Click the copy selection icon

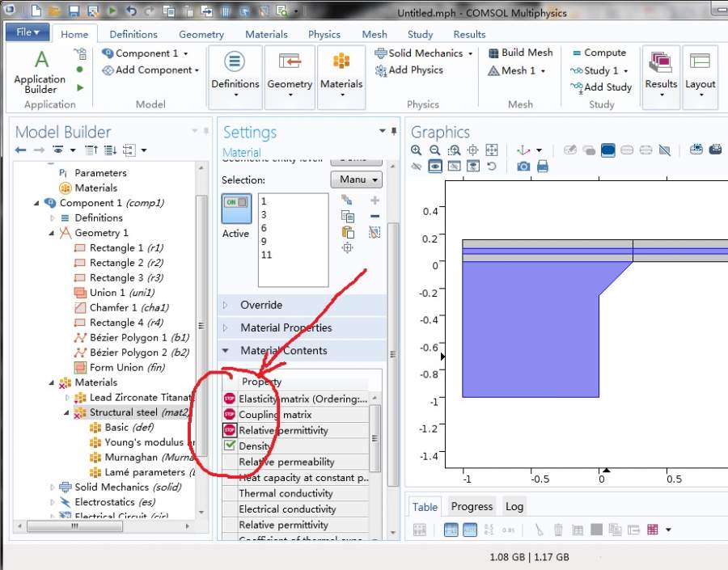tap(347, 217)
